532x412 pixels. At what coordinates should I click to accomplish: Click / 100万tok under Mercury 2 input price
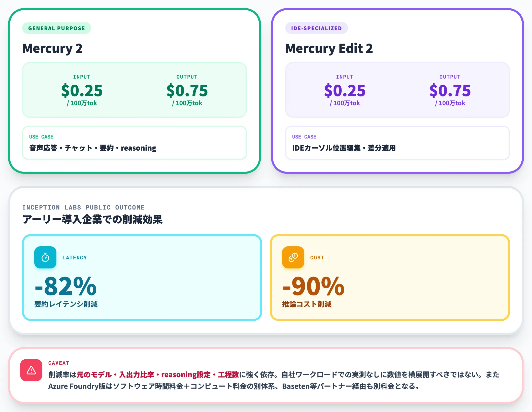click(82, 103)
